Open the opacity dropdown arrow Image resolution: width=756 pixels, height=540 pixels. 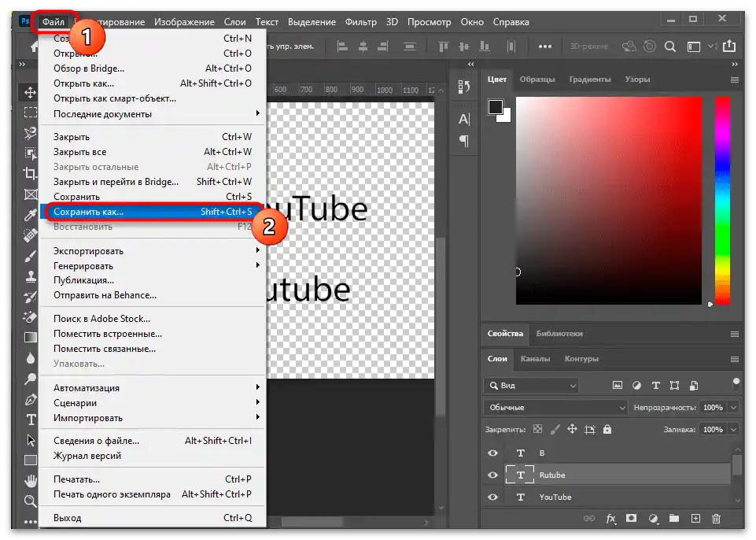(x=733, y=407)
